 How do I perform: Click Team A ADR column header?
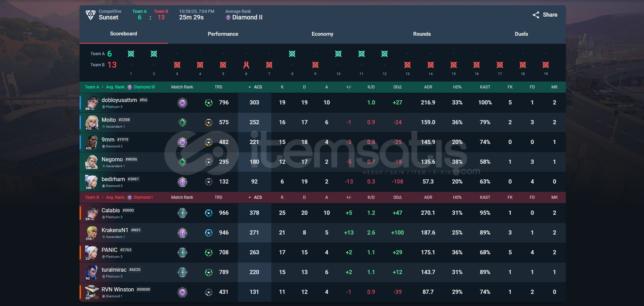coord(428,87)
